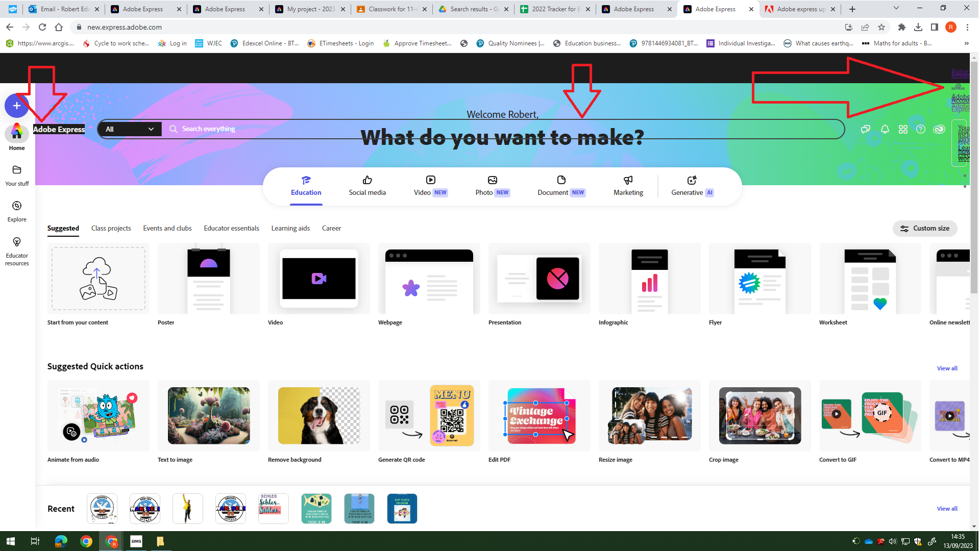Viewport: 980px width, 551px height.
Task: Open SIMS from the taskbar
Action: point(136,541)
